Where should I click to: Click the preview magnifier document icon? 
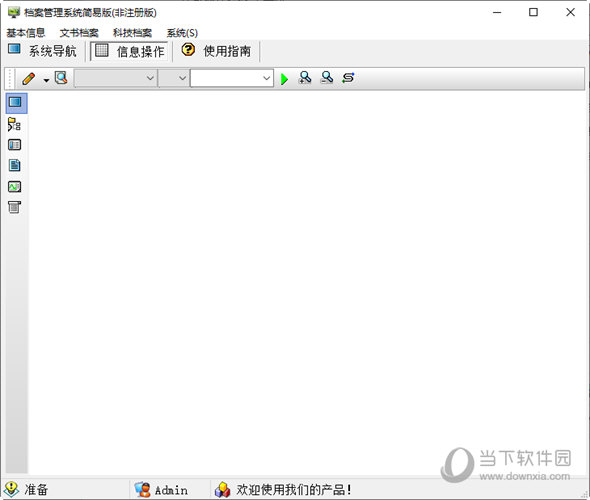tap(61, 78)
